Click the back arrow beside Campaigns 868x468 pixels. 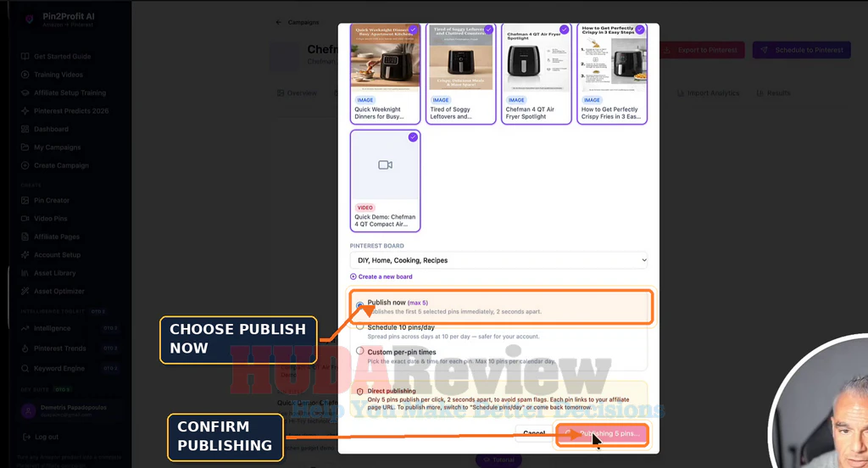click(x=278, y=23)
